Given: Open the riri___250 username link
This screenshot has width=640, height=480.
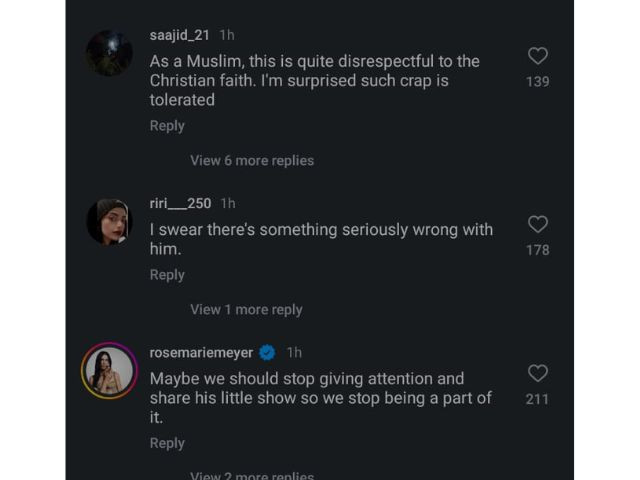Looking at the screenshot, I should (x=180, y=203).
